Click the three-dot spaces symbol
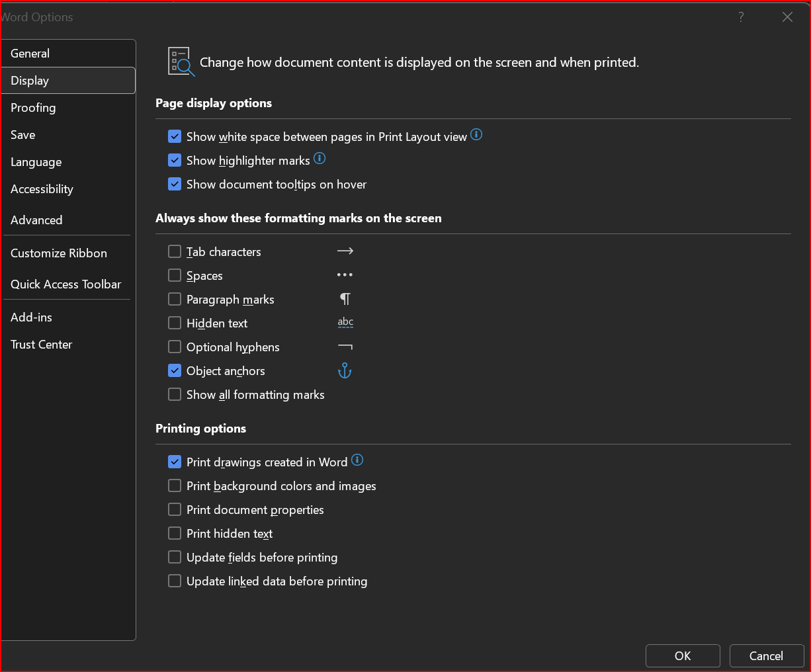This screenshot has width=811, height=672. click(345, 275)
